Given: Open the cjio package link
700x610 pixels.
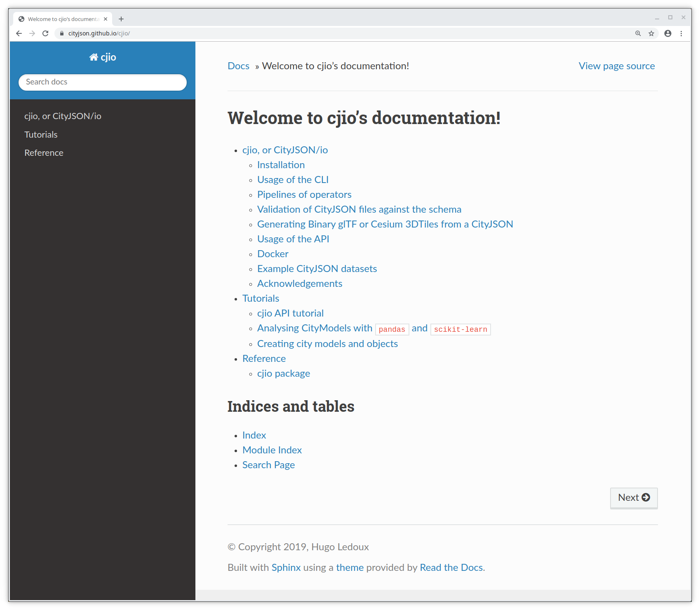Looking at the screenshot, I should pos(284,373).
